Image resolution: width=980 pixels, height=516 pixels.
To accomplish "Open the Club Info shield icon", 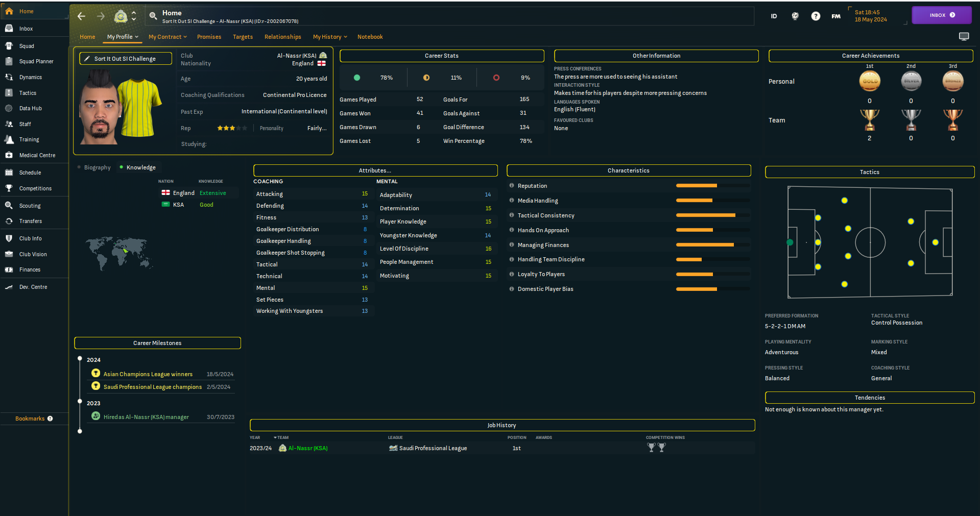I will click(x=9, y=238).
